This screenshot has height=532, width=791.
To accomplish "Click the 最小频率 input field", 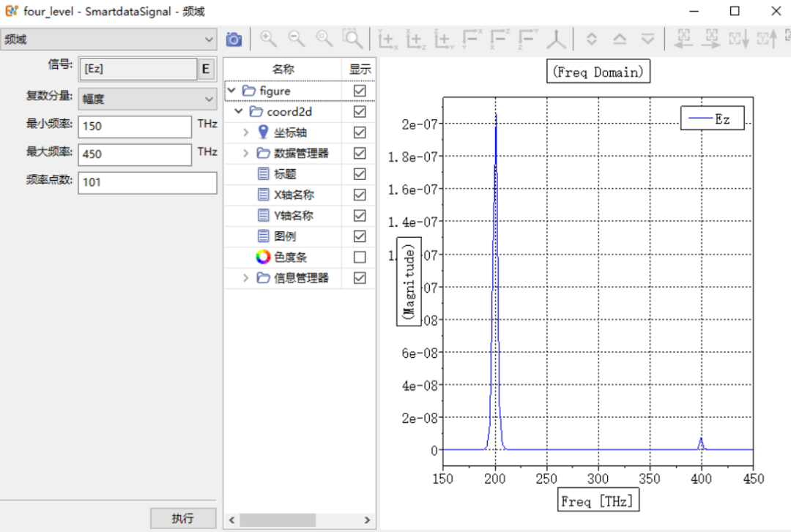I will [135, 127].
